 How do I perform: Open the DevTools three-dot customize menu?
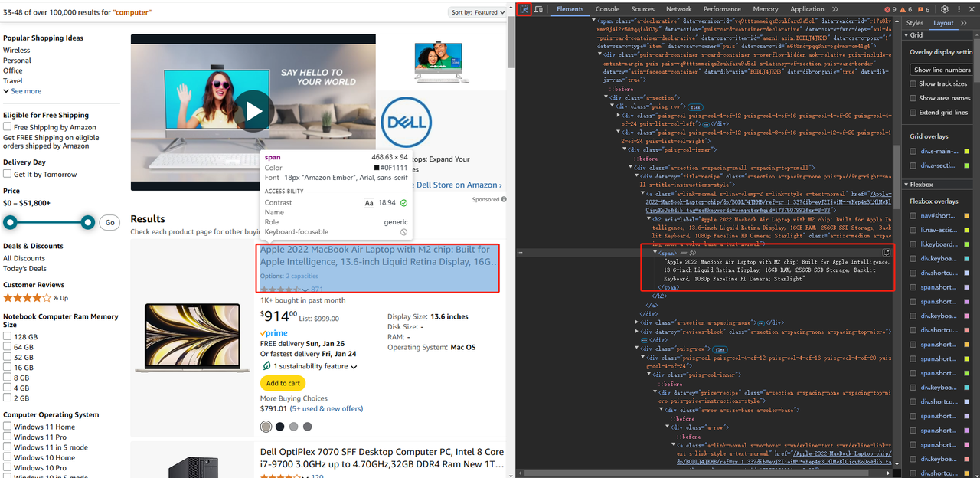tap(959, 9)
